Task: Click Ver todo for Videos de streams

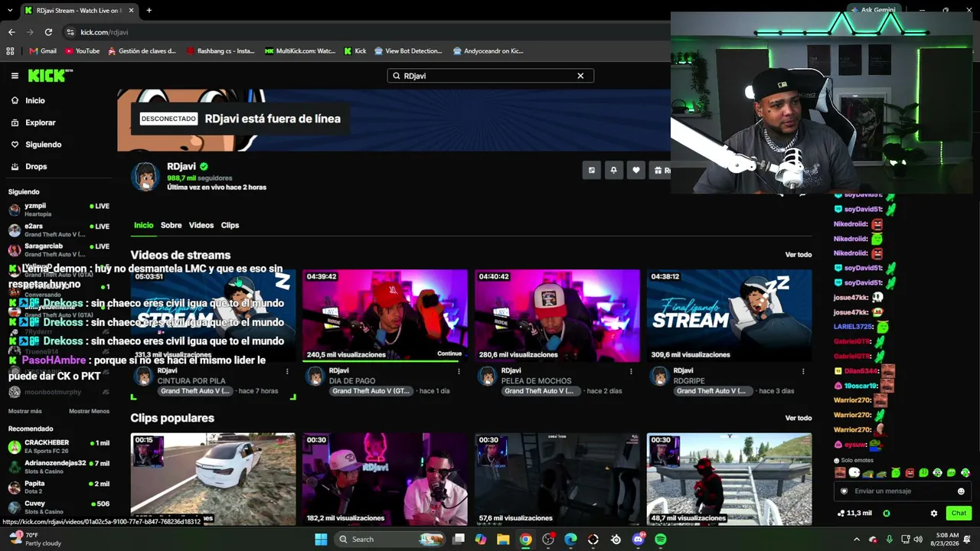Action: coord(799,255)
